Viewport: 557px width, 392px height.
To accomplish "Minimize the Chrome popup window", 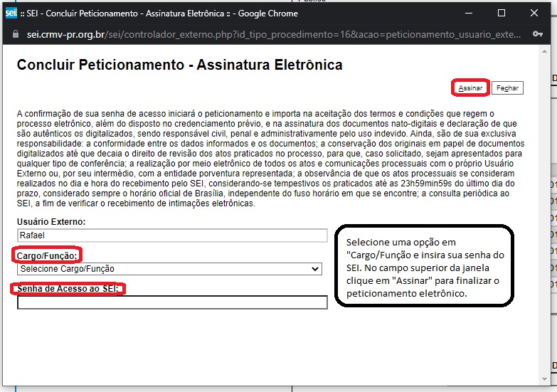I will coord(468,13).
